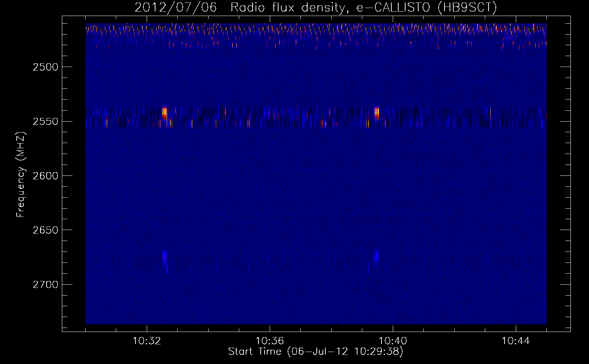Viewport: 589px width, 364px height.
Task: Select the 2550 frequency axis label
Action: (46, 122)
